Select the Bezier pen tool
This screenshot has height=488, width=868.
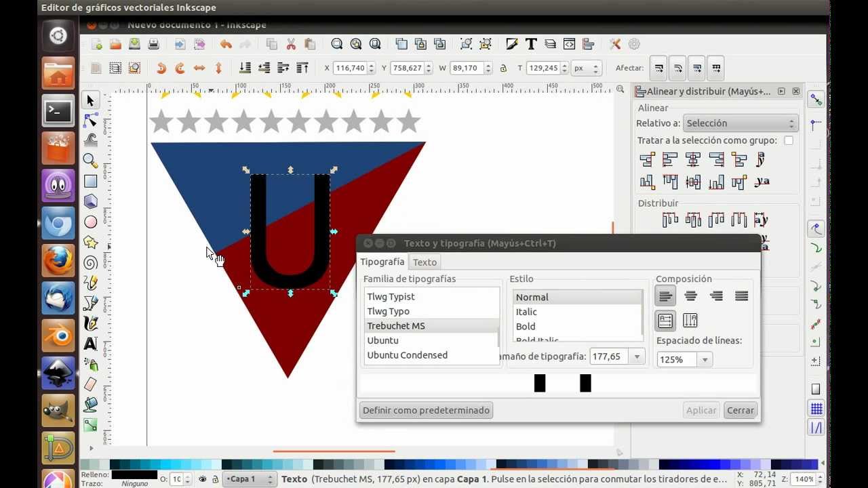(x=90, y=303)
